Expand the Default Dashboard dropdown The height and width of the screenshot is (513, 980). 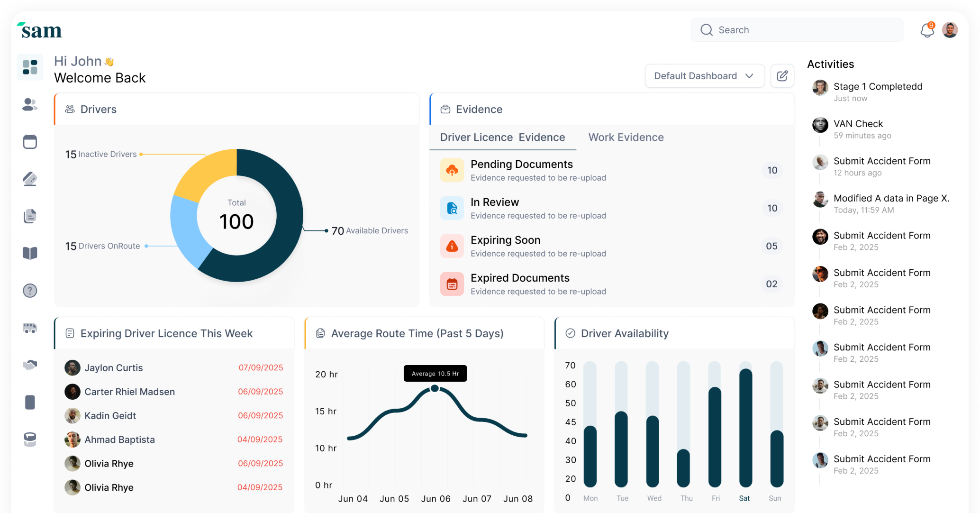[704, 76]
